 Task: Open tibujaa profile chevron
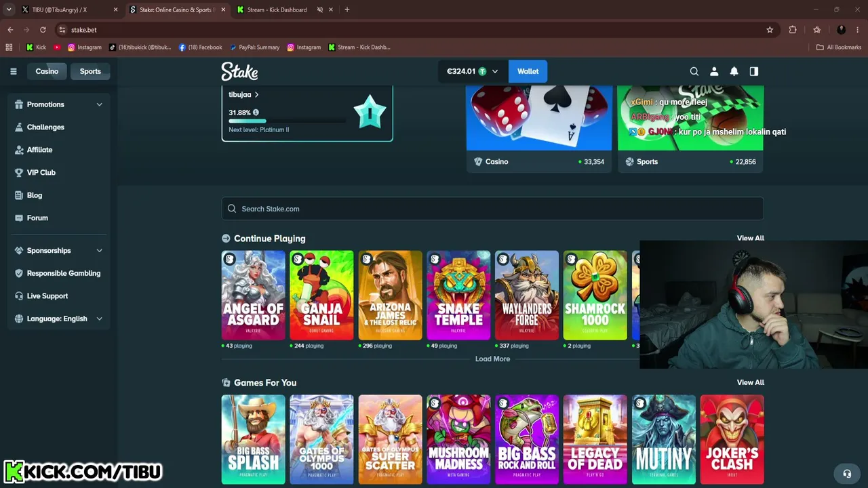tap(256, 95)
